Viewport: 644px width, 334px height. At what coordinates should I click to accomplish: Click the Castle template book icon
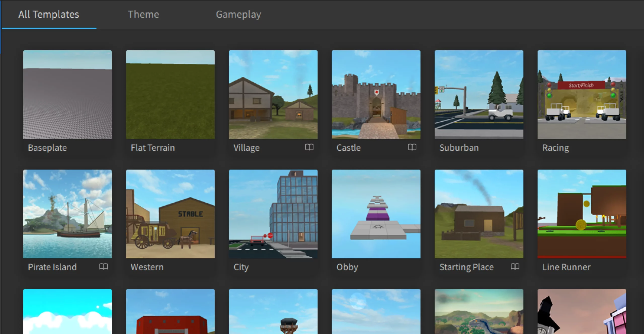tap(412, 147)
